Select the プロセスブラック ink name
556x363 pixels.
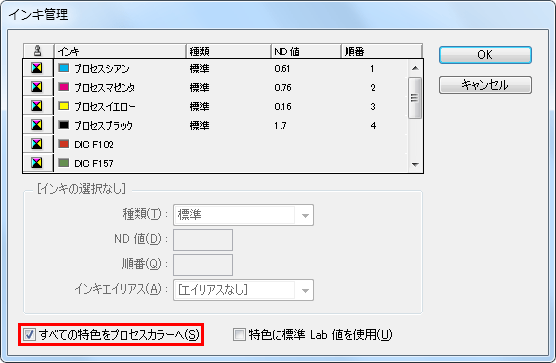[x=104, y=125]
